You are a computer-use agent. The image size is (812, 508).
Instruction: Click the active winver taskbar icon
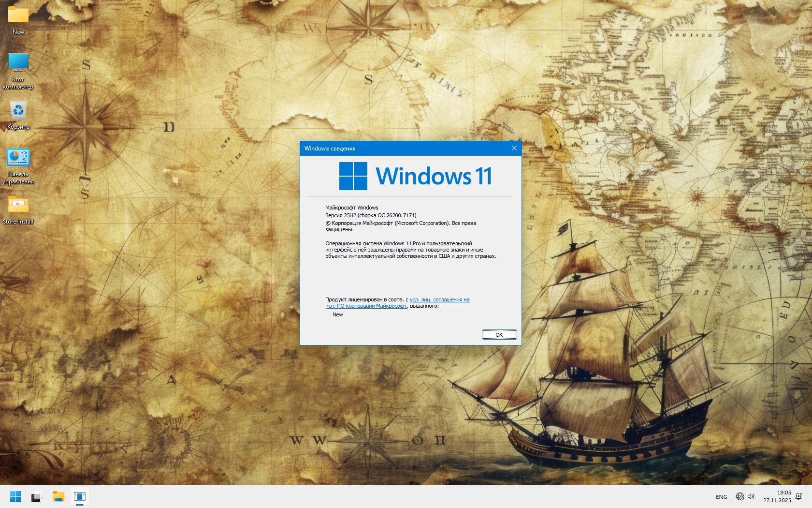point(80,496)
